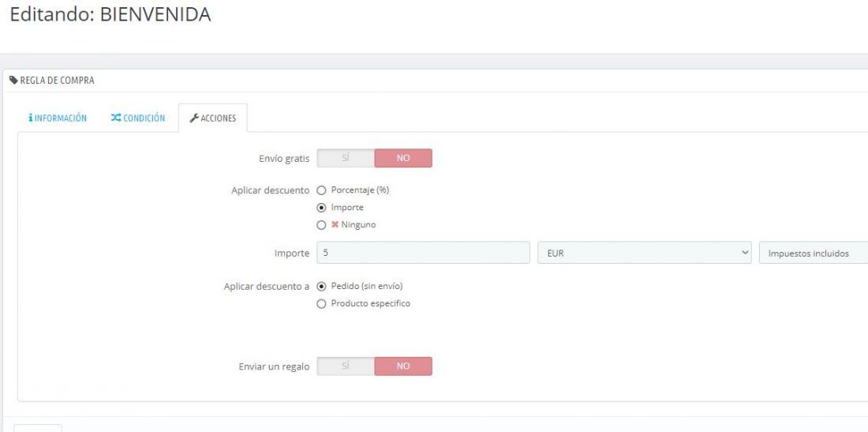Click the Importe amount input field
Screen dimensions: 868x432
pos(424,253)
